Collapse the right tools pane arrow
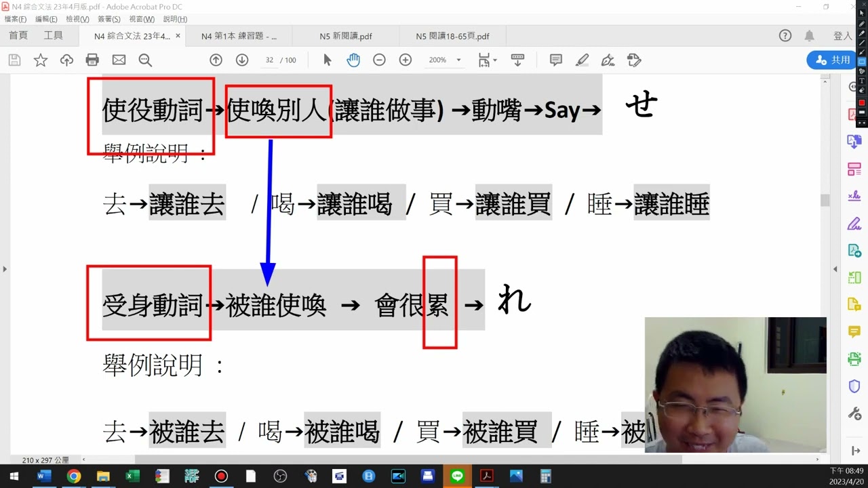This screenshot has height=488, width=868. coord(835,269)
